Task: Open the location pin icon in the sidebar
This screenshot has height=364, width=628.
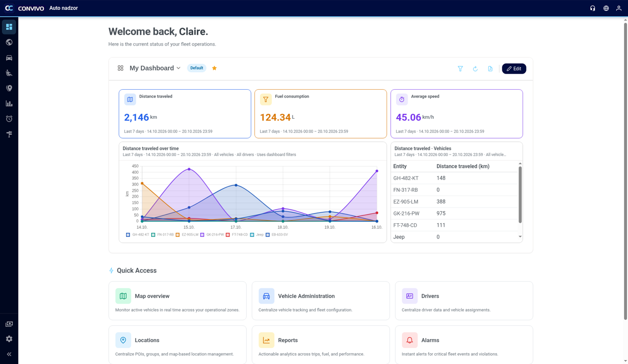Action: point(9,88)
